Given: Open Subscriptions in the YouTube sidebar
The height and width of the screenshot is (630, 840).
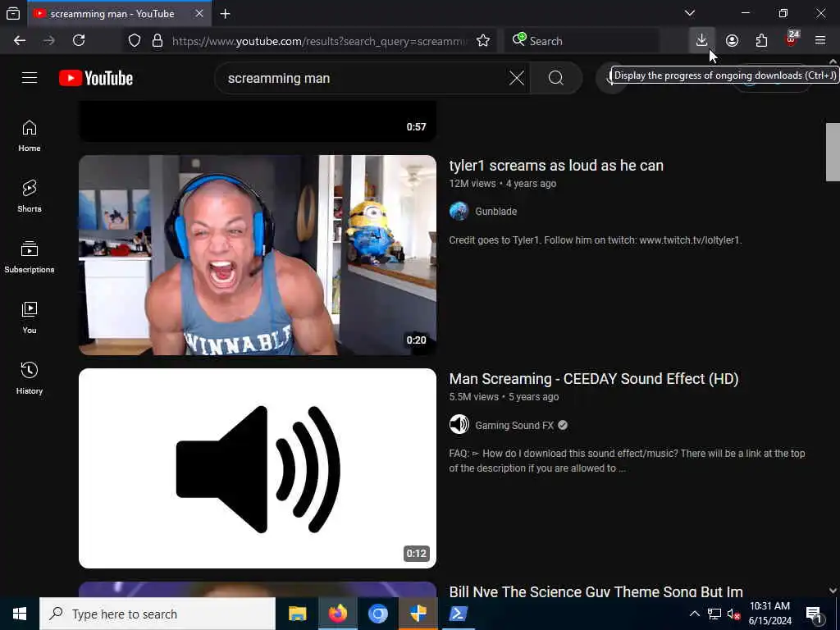Looking at the screenshot, I should tap(30, 257).
